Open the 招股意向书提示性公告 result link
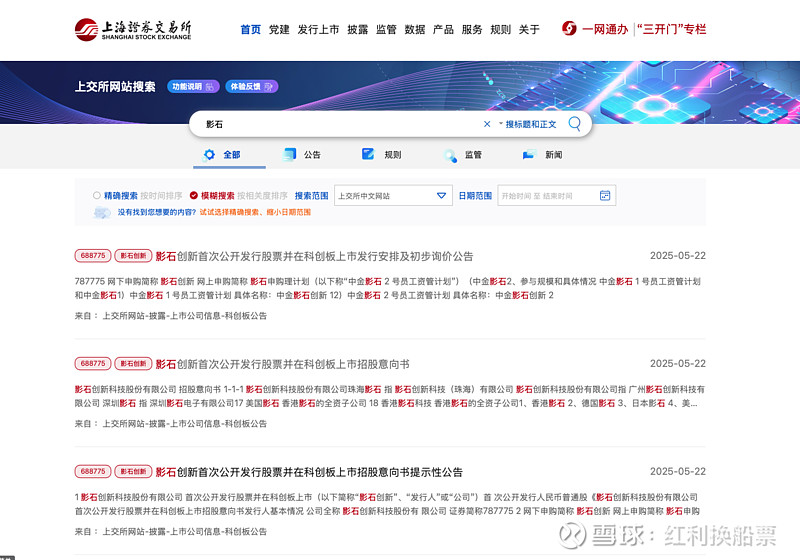The height and width of the screenshot is (560, 800). (x=309, y=472)
